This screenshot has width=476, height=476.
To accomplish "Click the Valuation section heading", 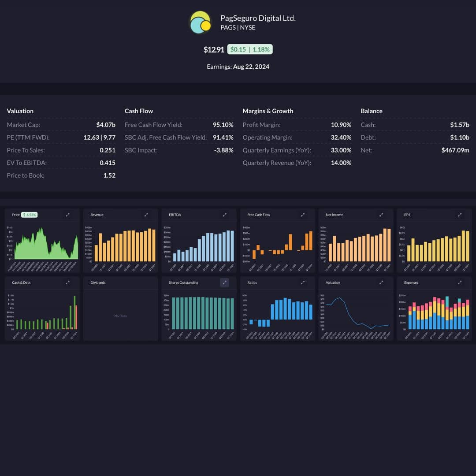I will pyautogui.click(x=20, y=111).
